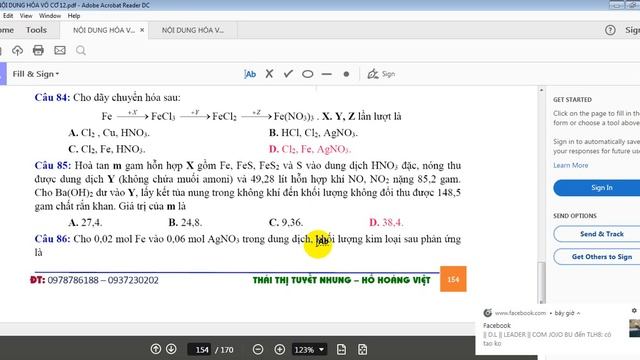
Task: Click answer 'C. 9,36.' in Câu 85
Action: point(286,222)
